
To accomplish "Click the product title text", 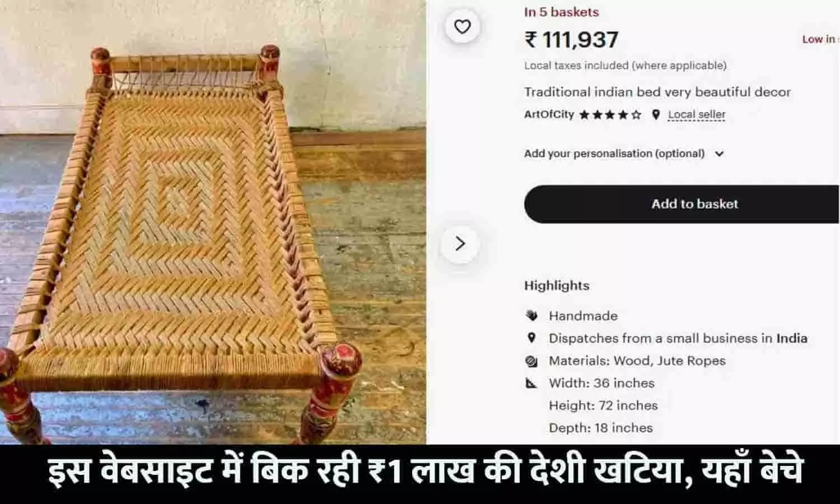I will [657, 92].
